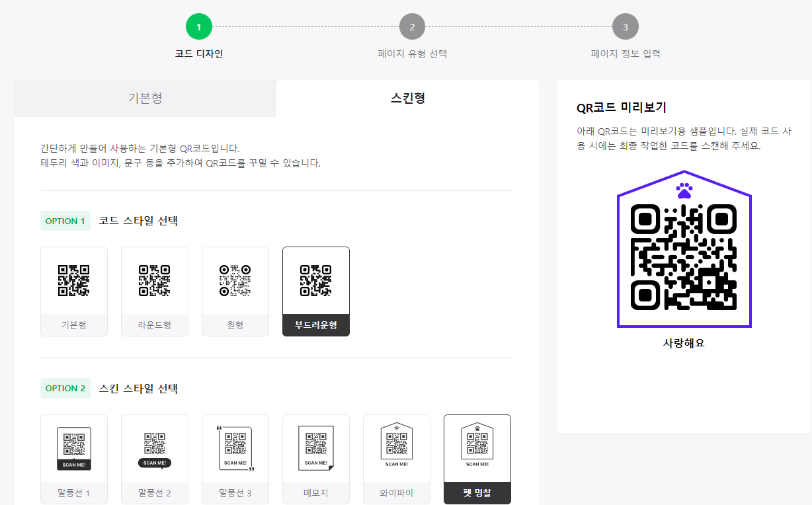Click the 코드 스타일 선택 heading
Screen dimensions: 812x505
click(x=138, y=221)
